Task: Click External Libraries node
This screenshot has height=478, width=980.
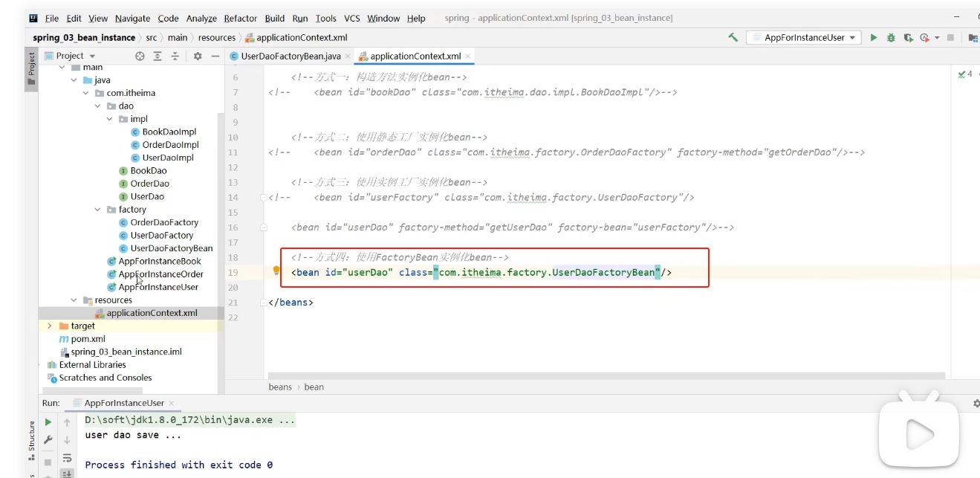Action: (86, 365)
